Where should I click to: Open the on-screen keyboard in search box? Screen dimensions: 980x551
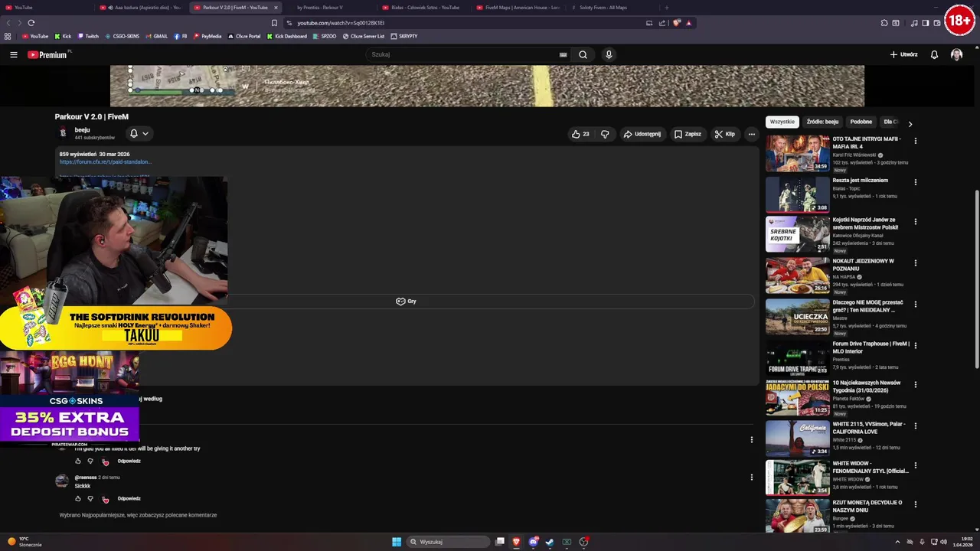tap(563, 54)
